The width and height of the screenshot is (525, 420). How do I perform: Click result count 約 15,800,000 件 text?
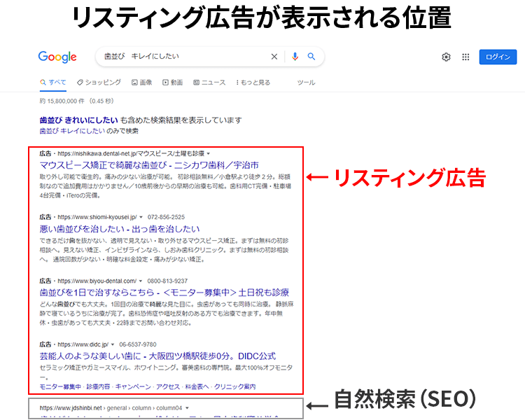click(62, 101)
